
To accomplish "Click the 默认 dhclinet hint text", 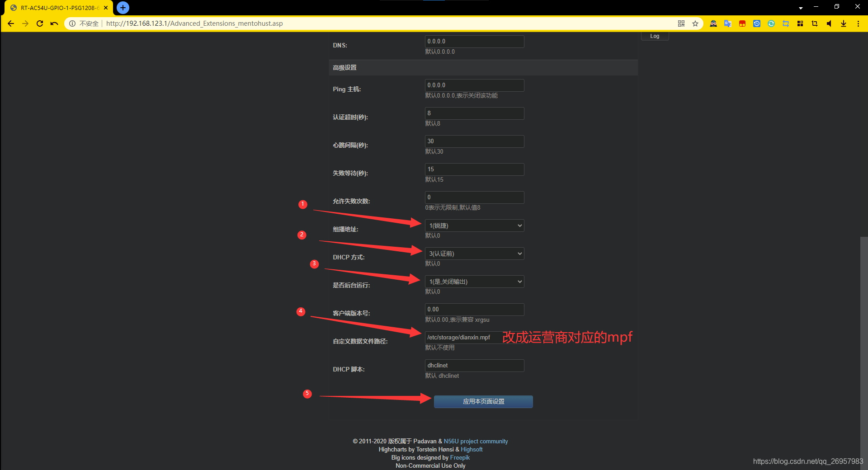I will point(442,376).
